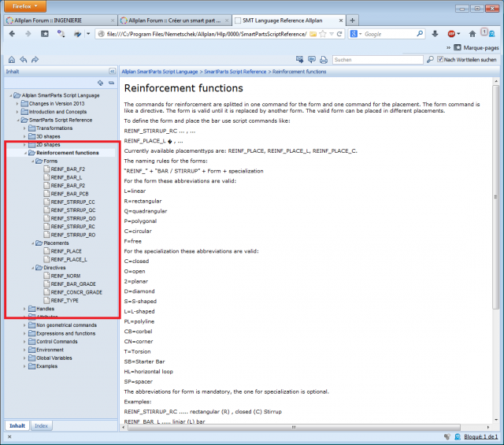Click the blue user icon in status bar

[x=458, y=436]
